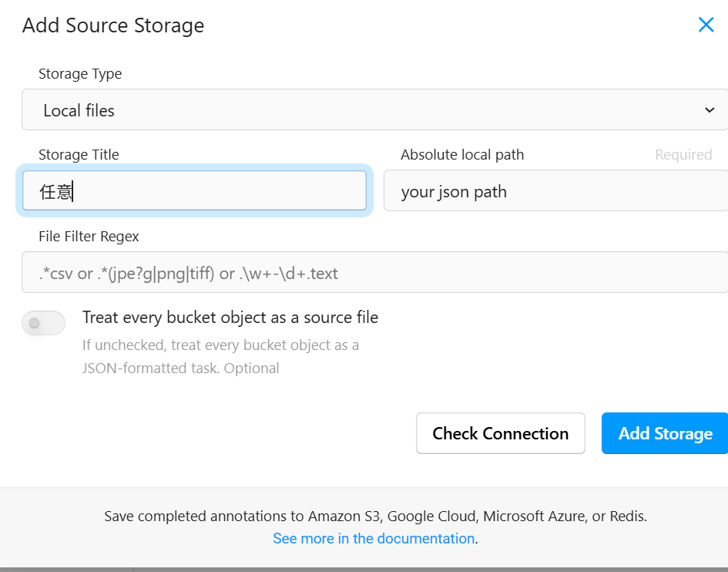Viewport: 728px width, 572px height.
Task: Click the 'File Filter Regex' label
Action: pos(89,236)
